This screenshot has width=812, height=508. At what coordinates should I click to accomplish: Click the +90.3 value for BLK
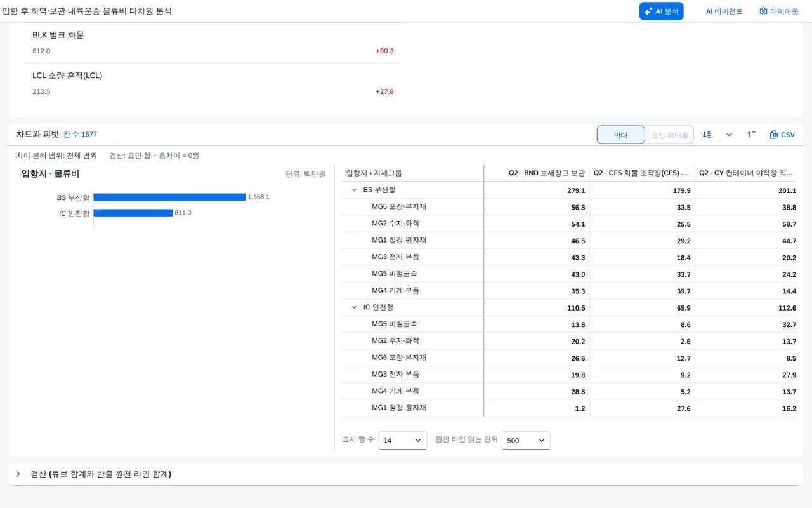384,51
